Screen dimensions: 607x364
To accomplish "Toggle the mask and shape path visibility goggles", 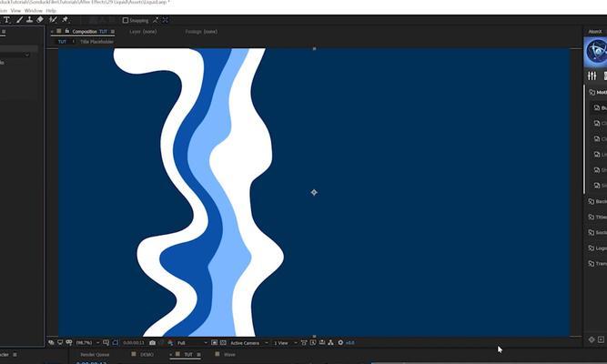I will [69, 343].
